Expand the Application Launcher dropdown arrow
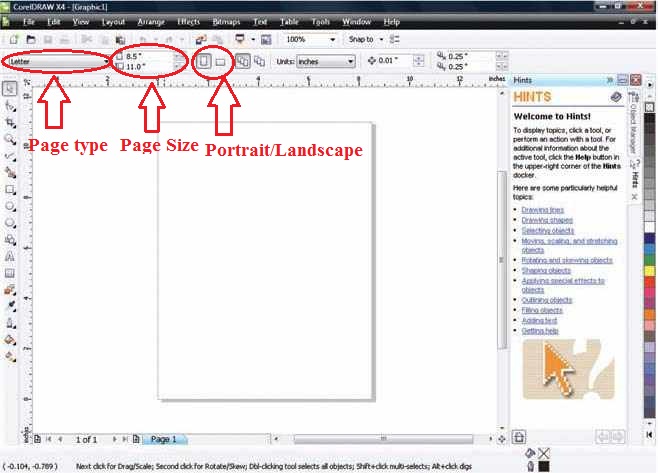Image resolution: width=658 pixels, height=473 pixels. pos(253,39)
